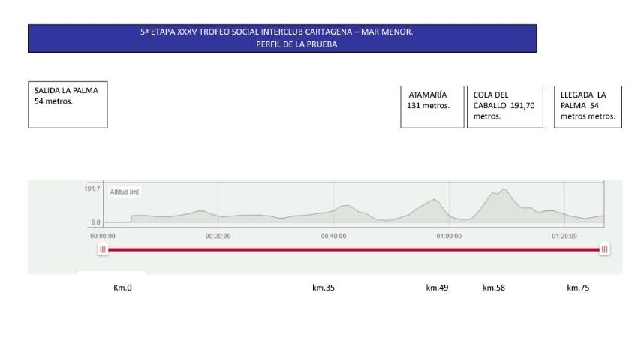The height and width of the screenshot is (338, 644).
Task: Click the 0.0 axis minimum label
Action: point(95,222)
